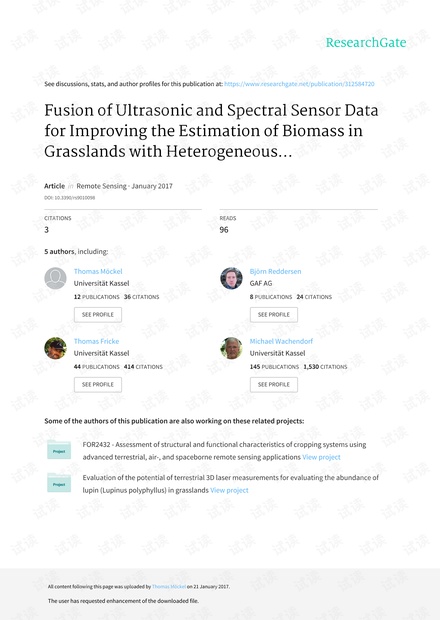Click uploader Thomas Möckel link in footer
This screenshot has width=440, height=620.
(169, 586)
